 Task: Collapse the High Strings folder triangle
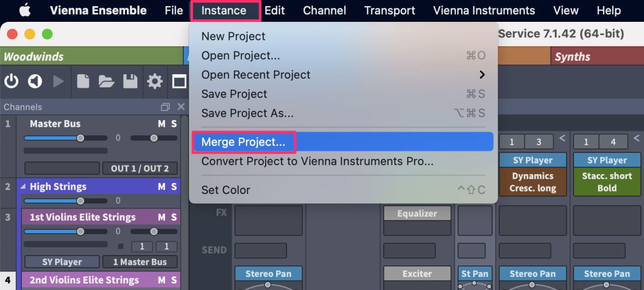tap(22, 187)
